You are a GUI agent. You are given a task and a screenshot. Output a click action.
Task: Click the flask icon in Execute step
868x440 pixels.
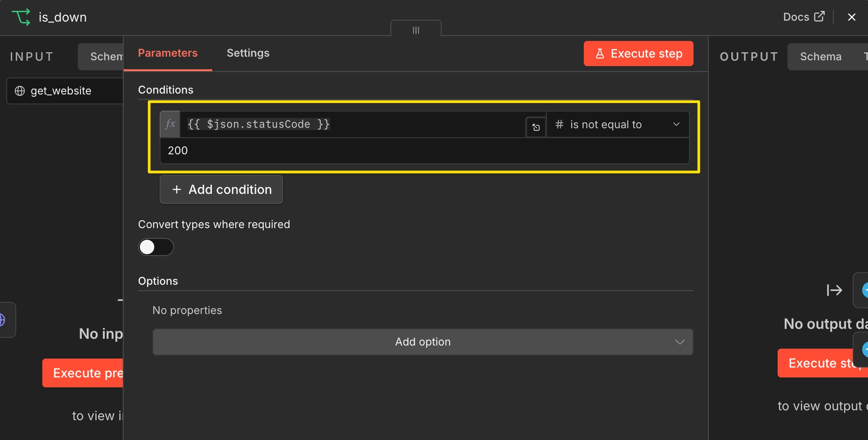pos(600,54)
